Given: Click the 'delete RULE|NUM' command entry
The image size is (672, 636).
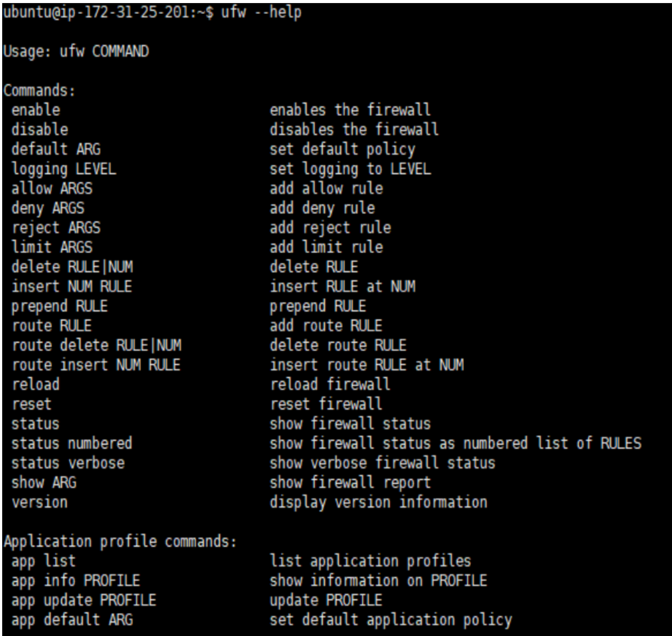Looking at the screenshot, I should coord(72,267).
